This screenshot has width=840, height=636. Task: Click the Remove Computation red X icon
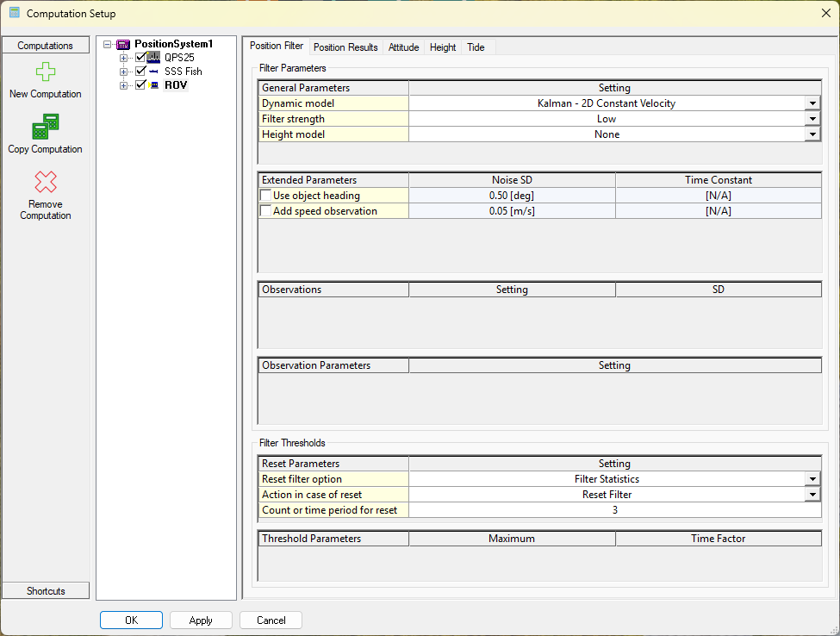pos(46,182)
